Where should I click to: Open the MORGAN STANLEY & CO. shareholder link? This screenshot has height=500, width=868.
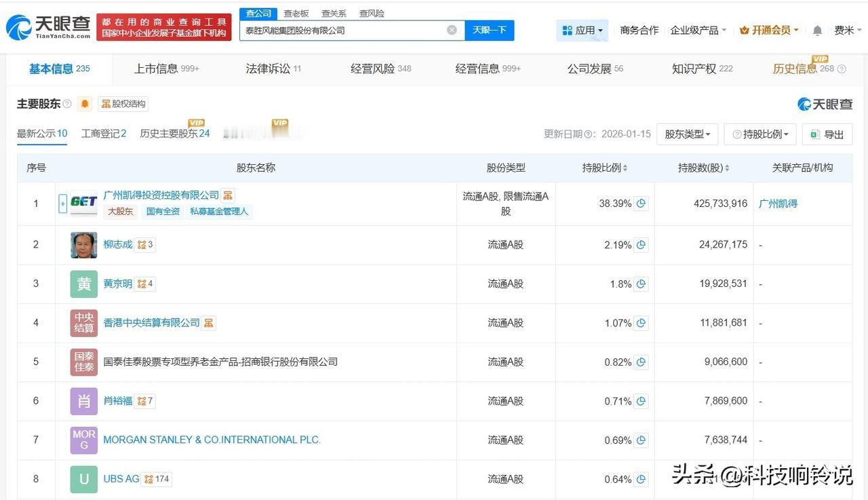coord(212,440)
